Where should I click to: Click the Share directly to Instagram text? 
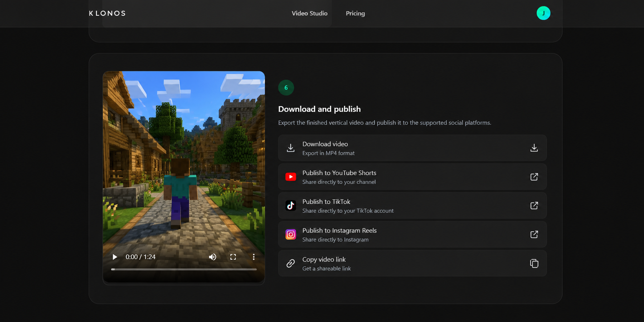click(335, 240)
